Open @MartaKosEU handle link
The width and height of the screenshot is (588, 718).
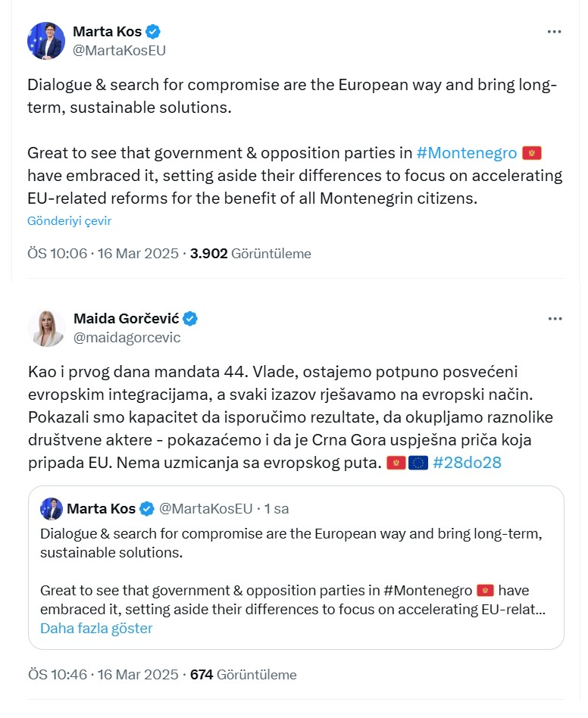pyautogui.click(x=119, y=51)
